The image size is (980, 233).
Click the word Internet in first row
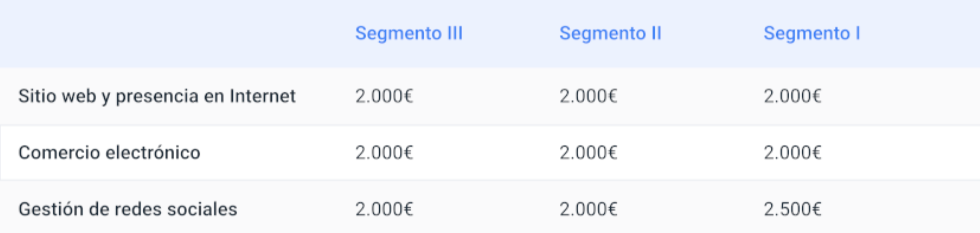(x=262, y=96)
